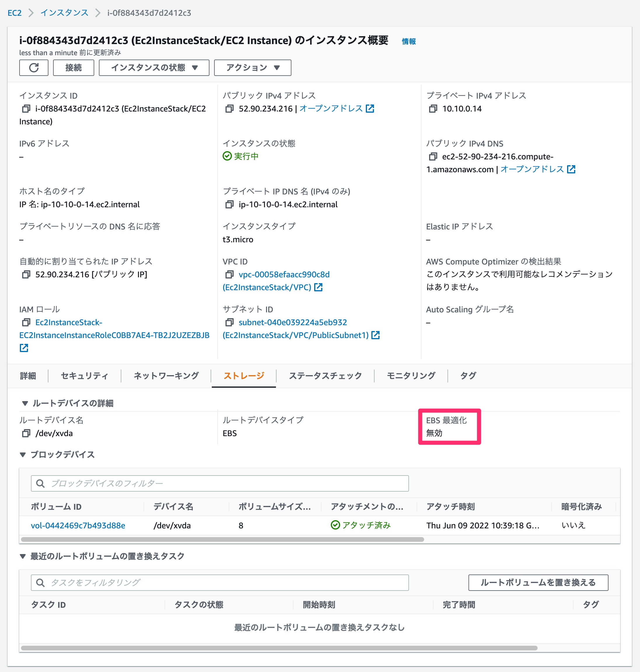Click the refresh icon button

pyautogui.click(x=34, y=68)
